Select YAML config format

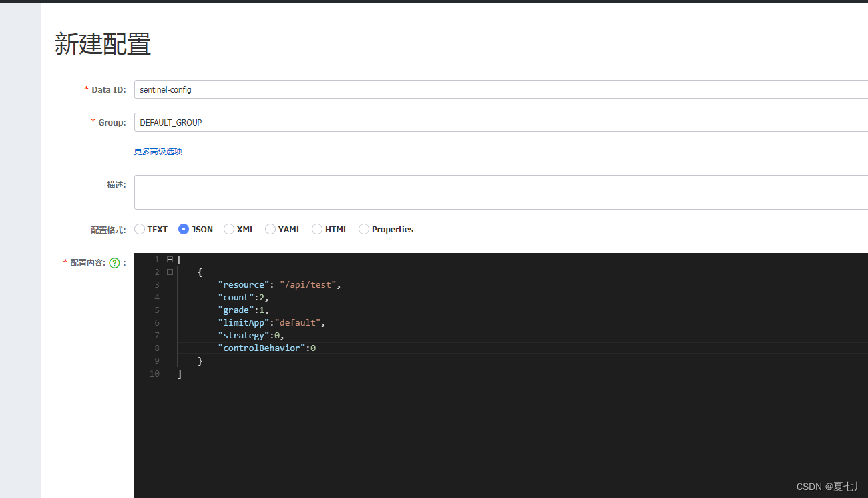click(x=270, y=229)
